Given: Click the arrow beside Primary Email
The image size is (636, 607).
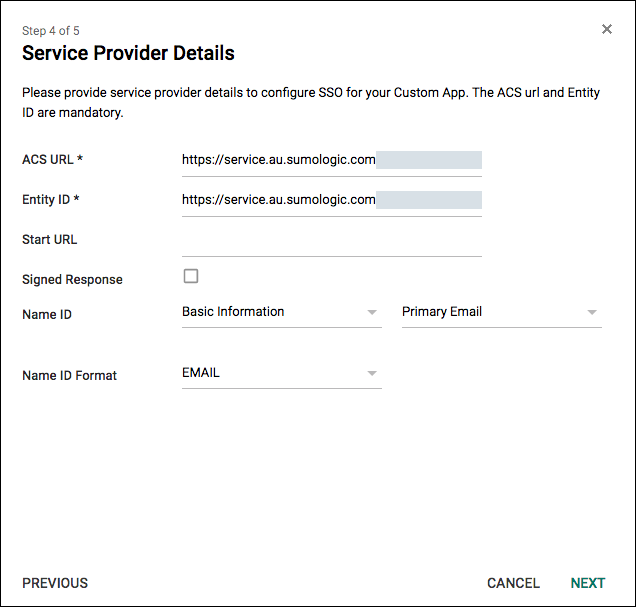Looking at the screenshot, I should click(592, 313).
